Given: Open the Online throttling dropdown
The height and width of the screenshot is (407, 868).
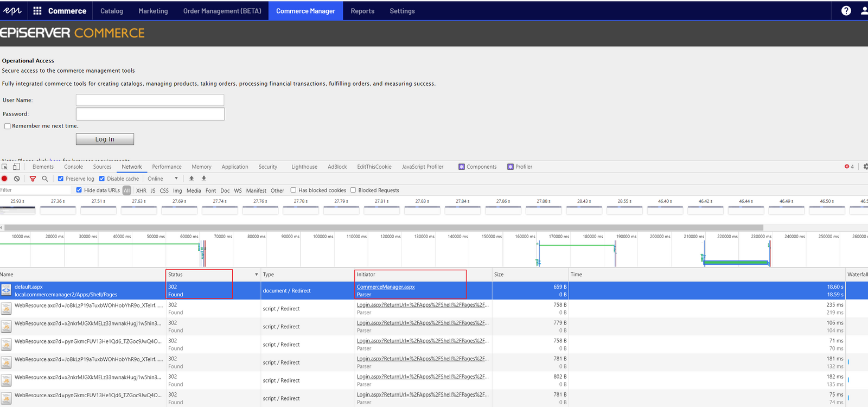Looking at the screenshot, I should tap(163, 179).
